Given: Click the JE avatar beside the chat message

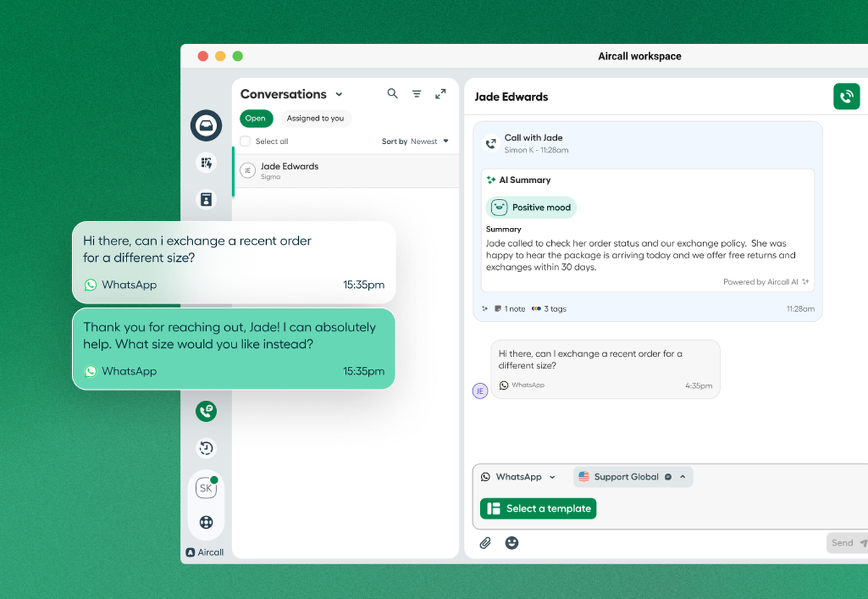Looking at the screenshot, I should coord(480,391).
